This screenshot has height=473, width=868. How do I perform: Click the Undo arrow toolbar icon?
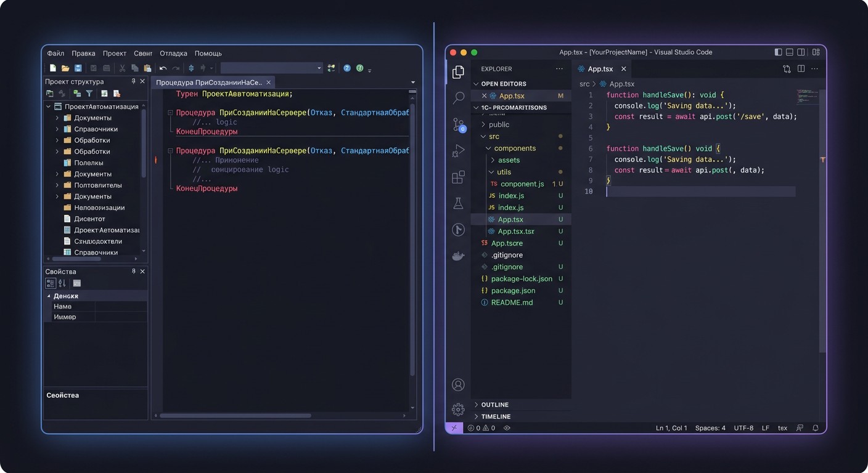tap(163, 68)
